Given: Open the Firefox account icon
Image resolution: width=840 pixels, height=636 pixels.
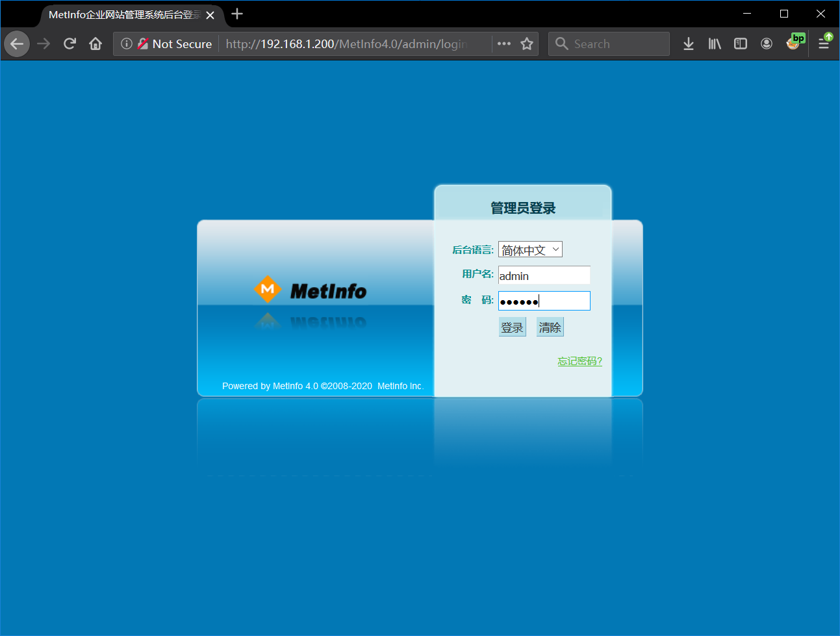Looking at the screenshot, I should [x=767, y=44].
